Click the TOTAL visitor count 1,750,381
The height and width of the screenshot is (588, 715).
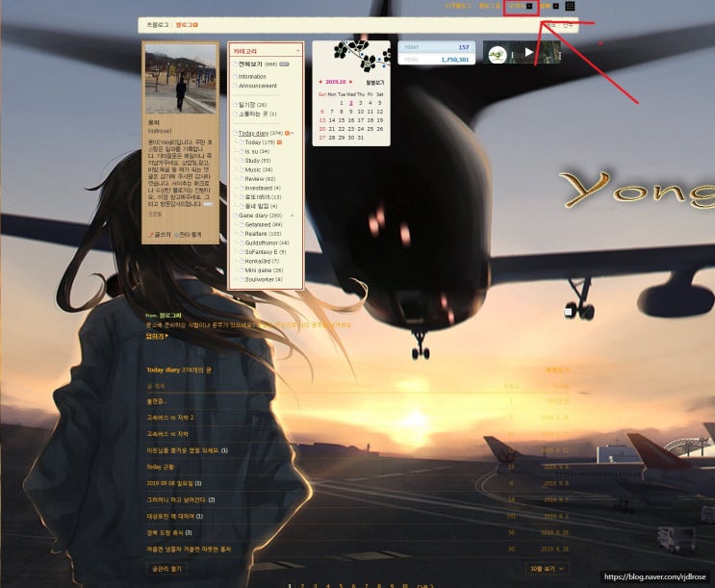coord(454,60)
